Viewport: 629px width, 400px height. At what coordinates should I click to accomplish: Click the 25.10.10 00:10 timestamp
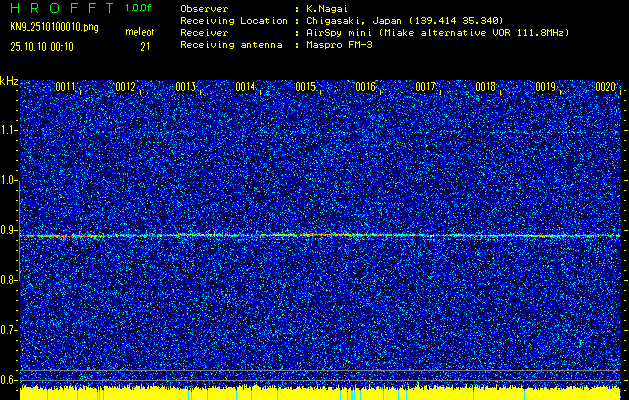[x=42, y=46]
